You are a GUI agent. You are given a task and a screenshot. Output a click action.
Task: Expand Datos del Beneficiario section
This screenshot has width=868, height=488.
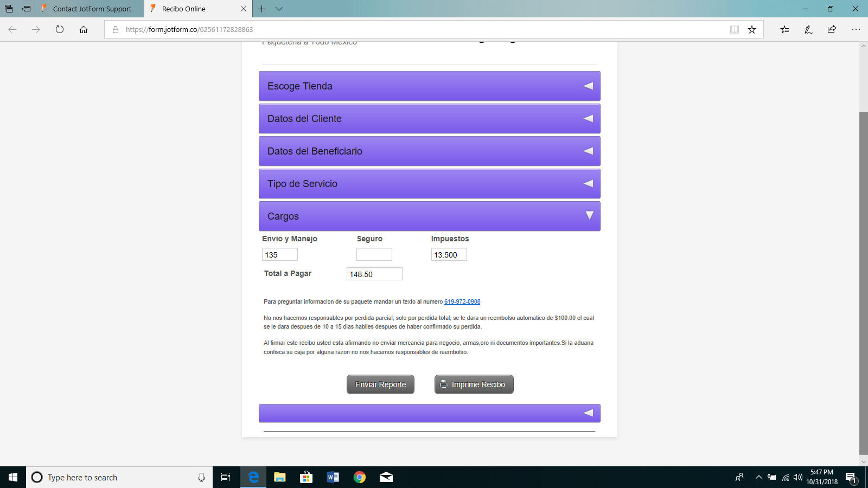point(429,151)
